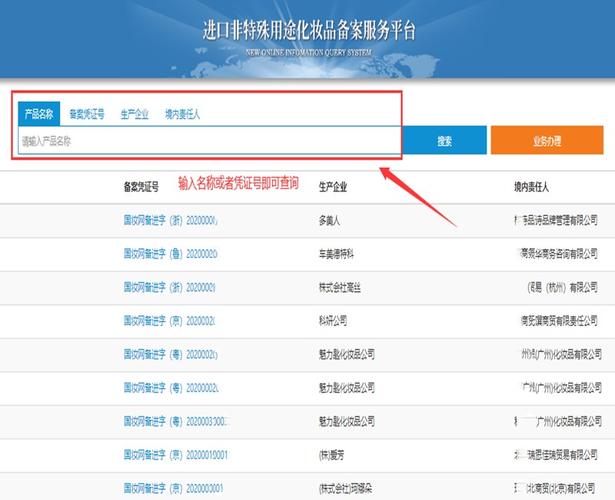The image size is (615, 500).
Task: Switch to the 备案凭证号 search tab
Action: point(87,114)
